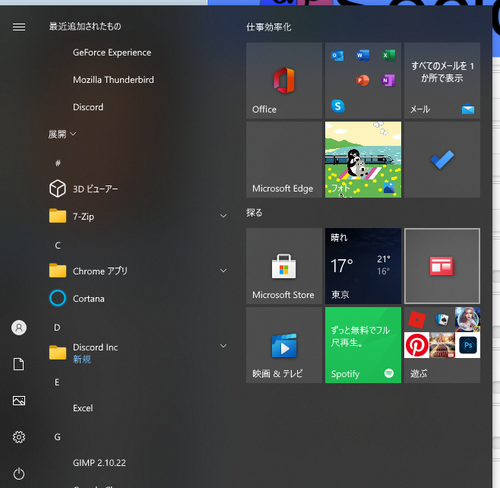Open Excel icon in Office group tile
This screenshot has width=500, height=488.
tap(388, 55)
